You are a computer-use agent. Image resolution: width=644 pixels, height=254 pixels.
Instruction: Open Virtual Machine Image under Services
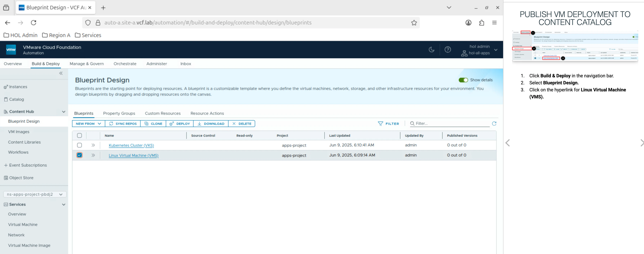pyautogui.click(x=29, y=246)
